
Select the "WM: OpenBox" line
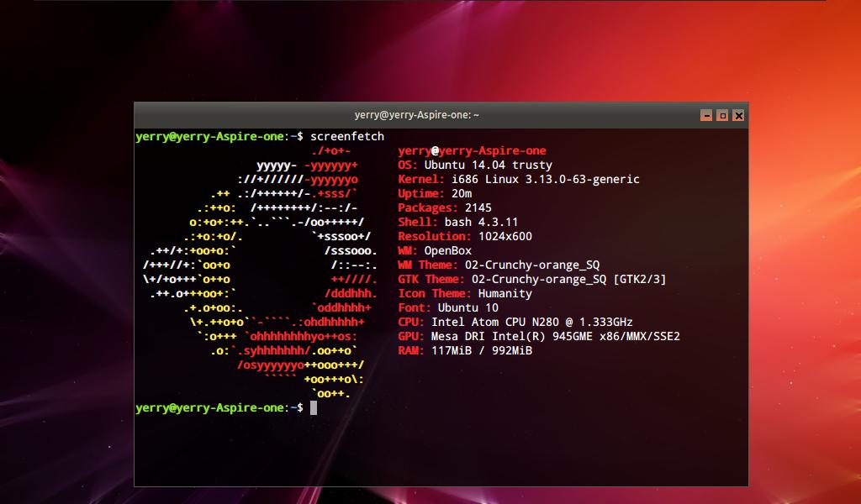coord(435,250)
